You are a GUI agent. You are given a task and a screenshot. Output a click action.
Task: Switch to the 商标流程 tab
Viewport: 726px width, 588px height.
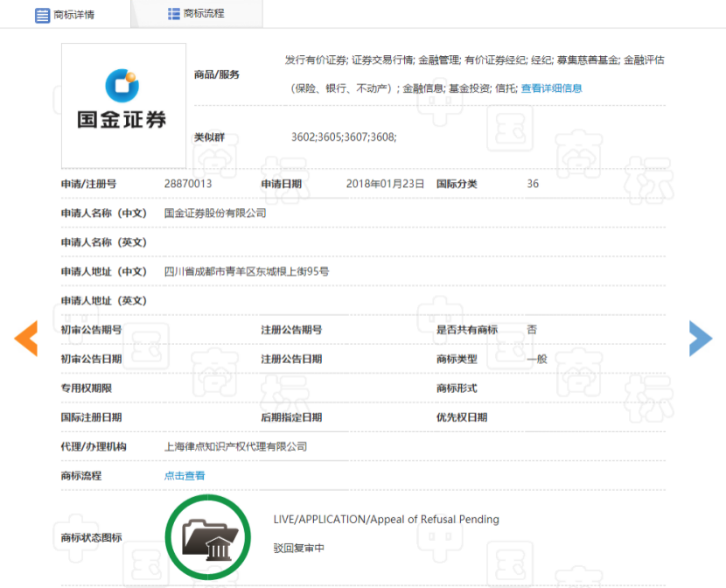(197, 14)
